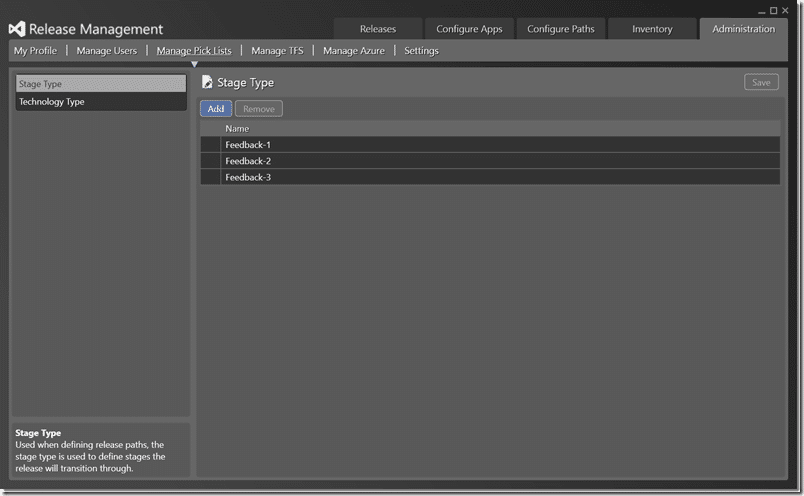
Task: Click the Stage Type document icon
Action: [x=207, y=82]
